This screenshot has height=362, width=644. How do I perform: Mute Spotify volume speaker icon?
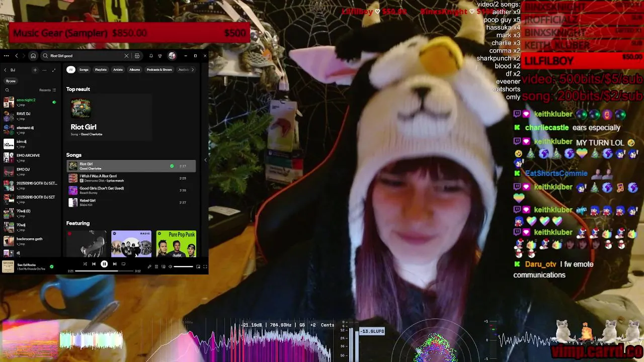170,266
